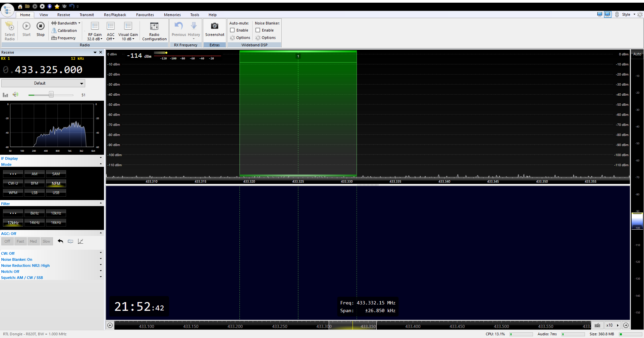Click the stop quick-access toolbar icon
The image size is (644, 338).
pyautogui.click(x=42, y=6)
